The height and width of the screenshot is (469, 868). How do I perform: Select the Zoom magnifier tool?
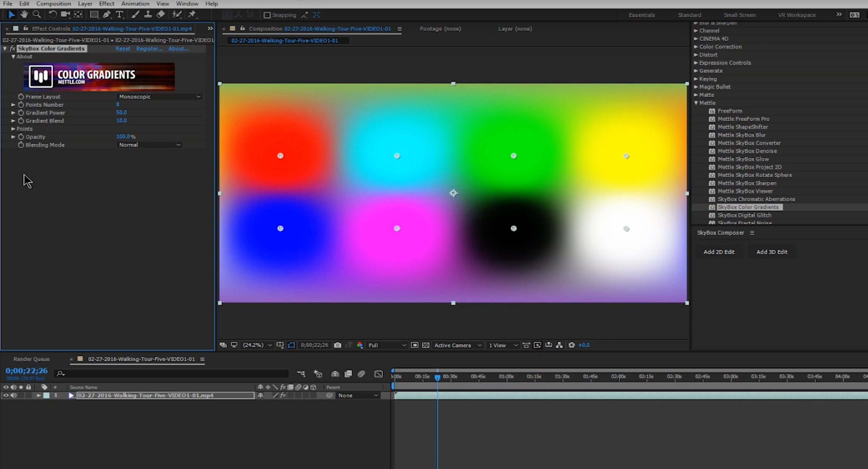pyautogui.click(x=37, y=15)
